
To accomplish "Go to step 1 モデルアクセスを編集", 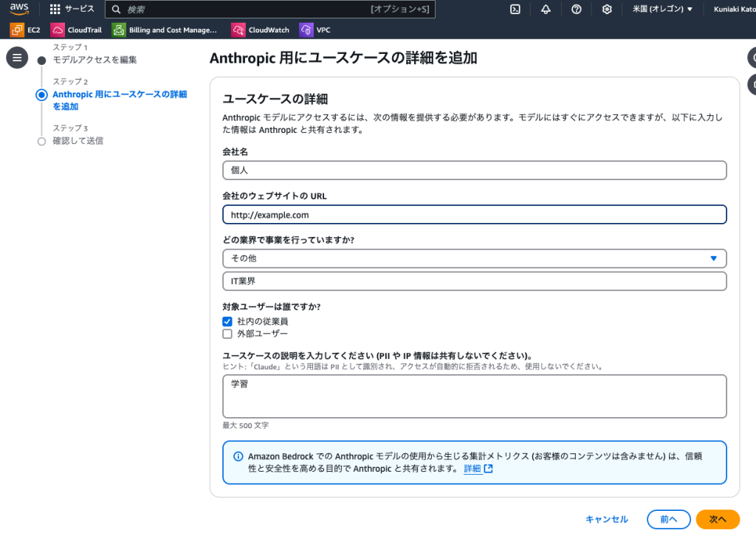I will (94, 60).
